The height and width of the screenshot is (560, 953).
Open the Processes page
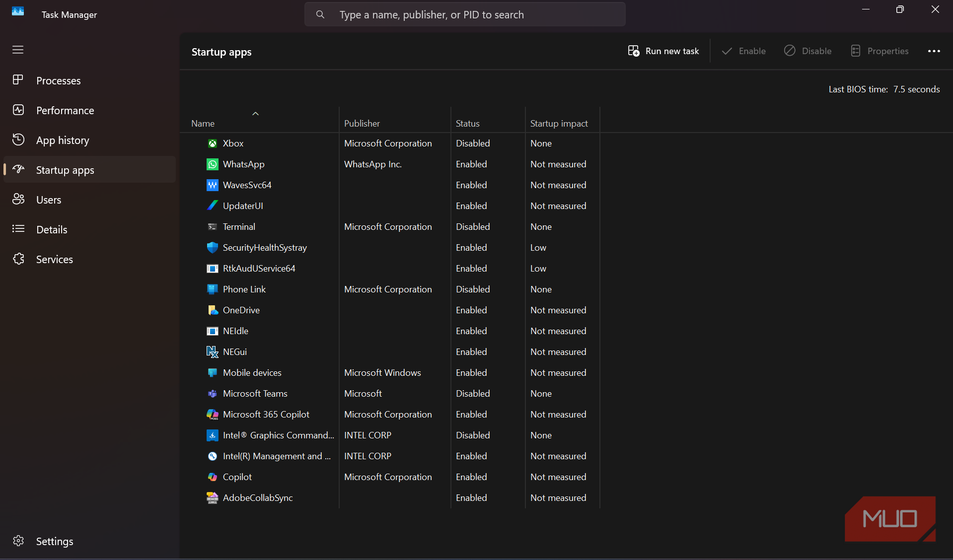pyautogui.click(x=90, y=80)
